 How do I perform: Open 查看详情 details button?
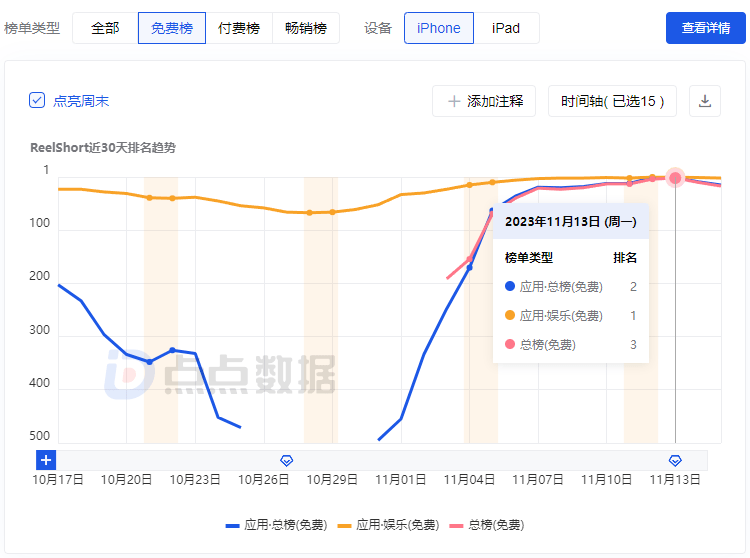[x=706, y=28]
